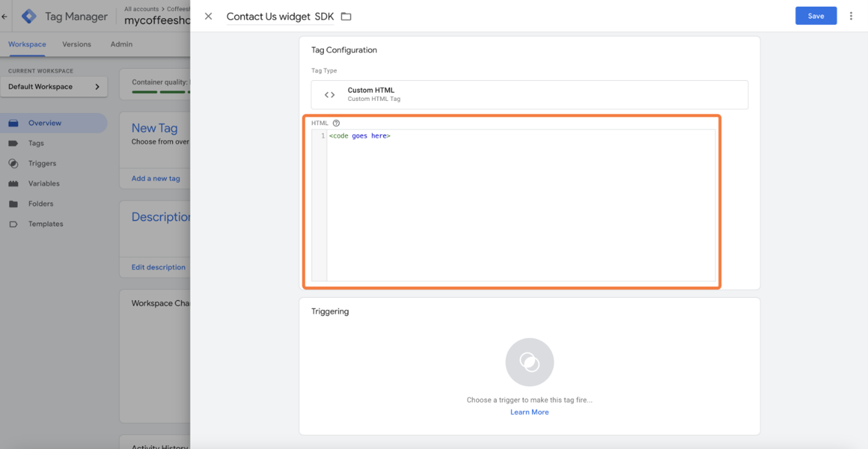
Task: Switch to the Versions tab
Action: [x=77, y=44]
